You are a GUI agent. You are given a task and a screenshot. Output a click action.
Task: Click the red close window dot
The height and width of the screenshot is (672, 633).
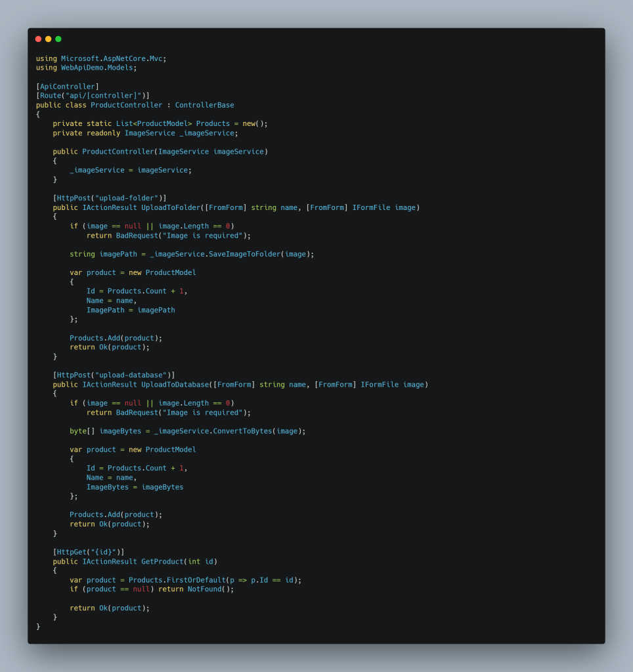(38, 39)
